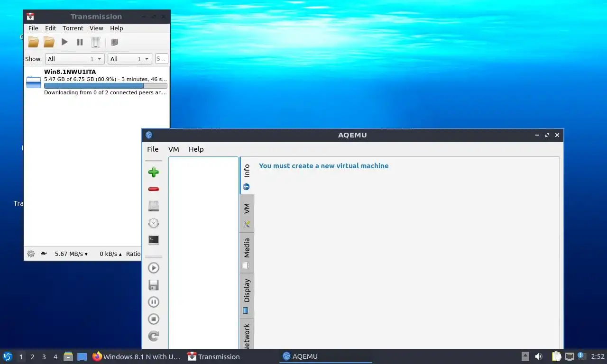Image resolution: width=607 pixels, height=364 pixels.
Task: Click the empty virtual machine list in AQEMU
Action: 203,253
